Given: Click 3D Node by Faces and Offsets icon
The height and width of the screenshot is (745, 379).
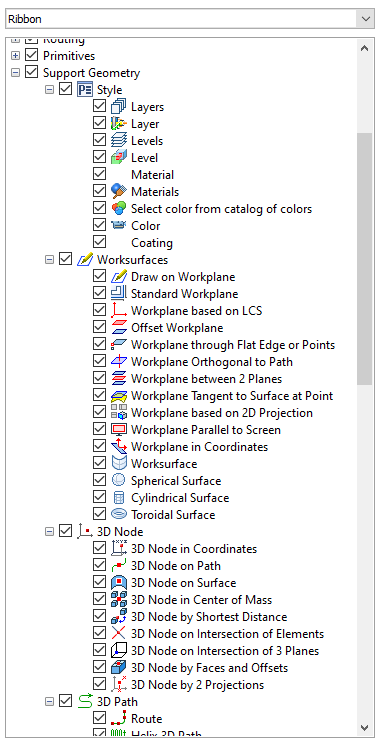Looking at the screenshot, I should 118,668.
